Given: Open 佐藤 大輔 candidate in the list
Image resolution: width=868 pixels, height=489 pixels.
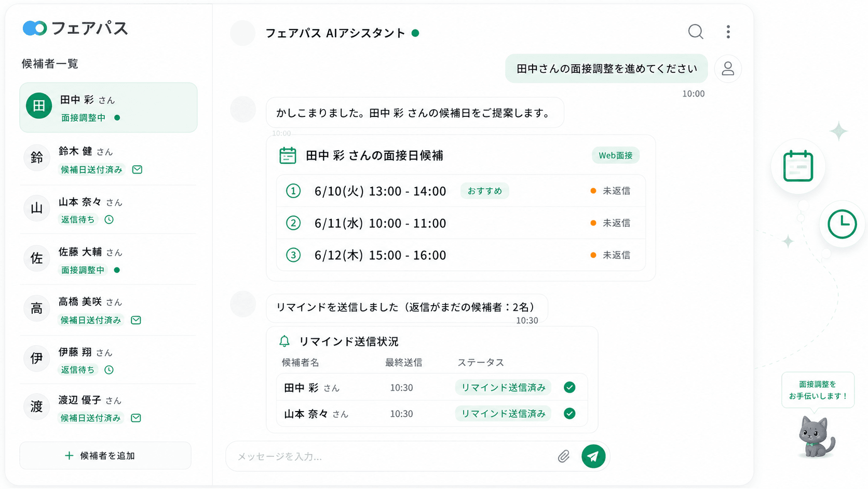Looking at the screenshot, I should 108,260.
